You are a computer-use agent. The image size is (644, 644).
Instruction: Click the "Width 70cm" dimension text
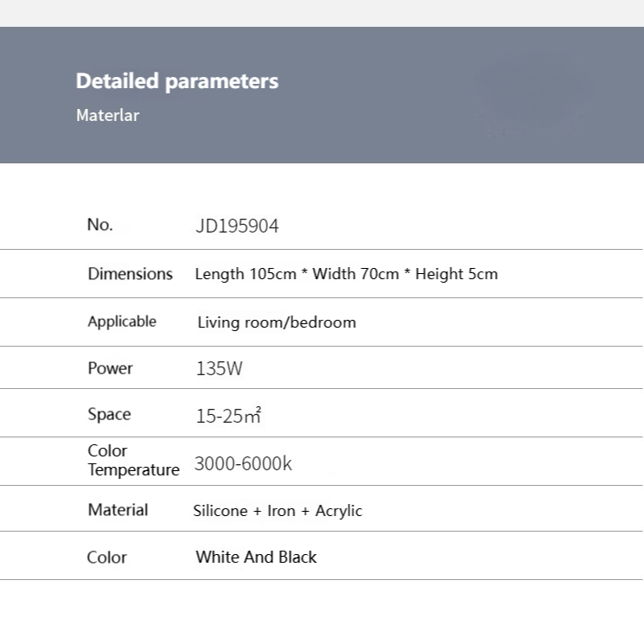coord(355,274)
